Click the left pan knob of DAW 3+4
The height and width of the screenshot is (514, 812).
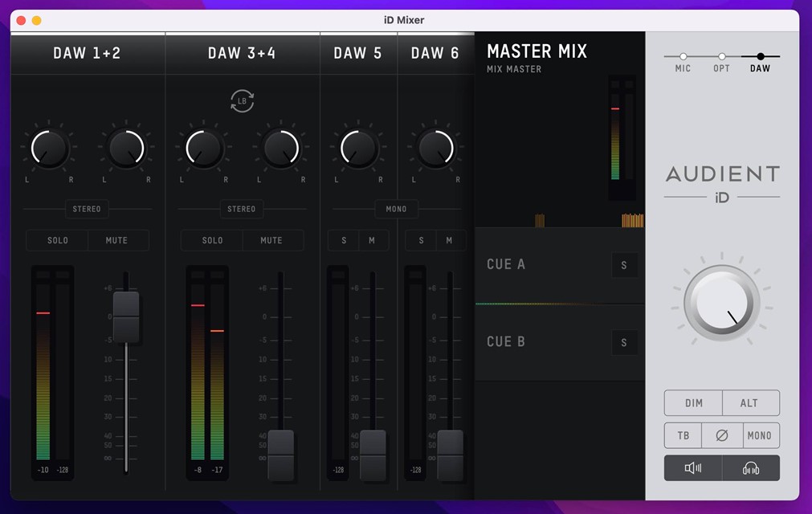[203, 148]
